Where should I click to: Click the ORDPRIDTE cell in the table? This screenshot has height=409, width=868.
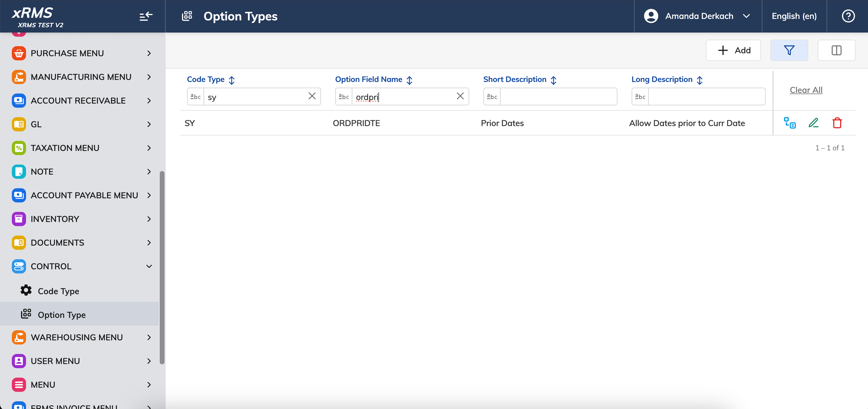(x=356, y=123)
